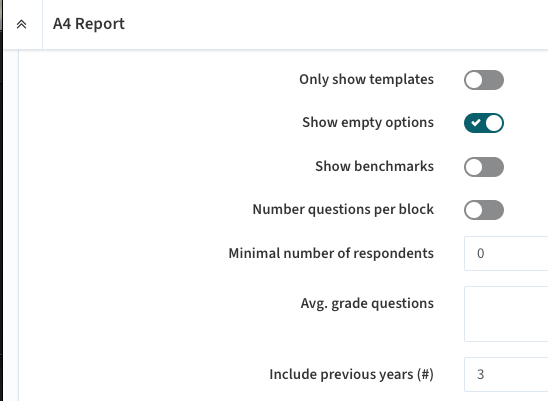The image size is (548, 401).
Task: Select the Include previous years number field
Action: 506,374
